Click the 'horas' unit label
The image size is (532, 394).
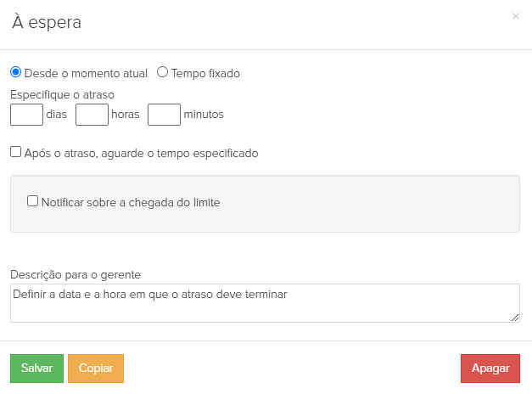click(126, 114)
